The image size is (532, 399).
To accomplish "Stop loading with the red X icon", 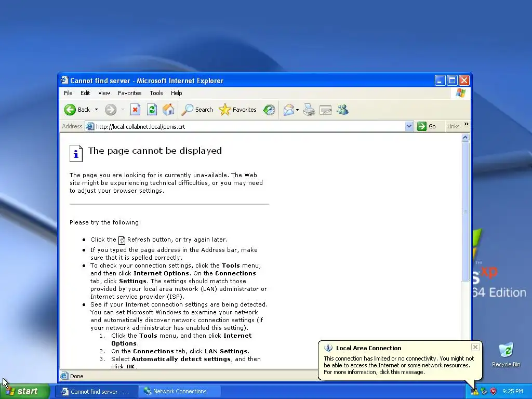I will [135, 110].
